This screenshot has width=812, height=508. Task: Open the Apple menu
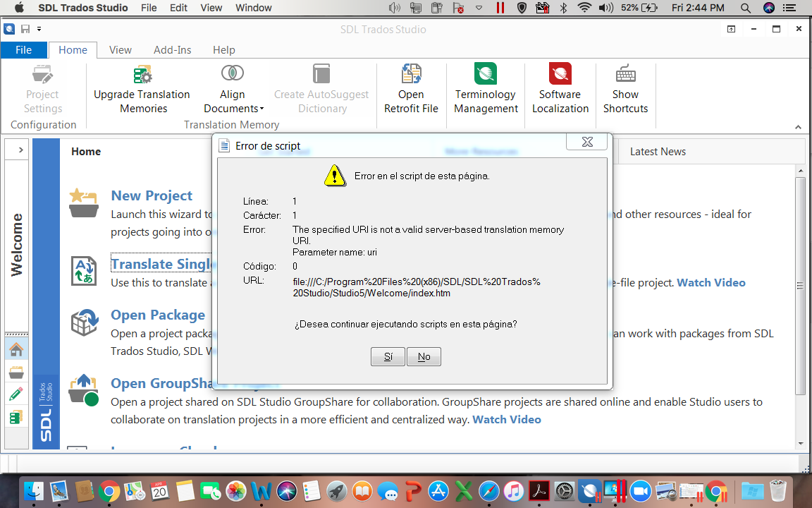[x=18, y=8]
